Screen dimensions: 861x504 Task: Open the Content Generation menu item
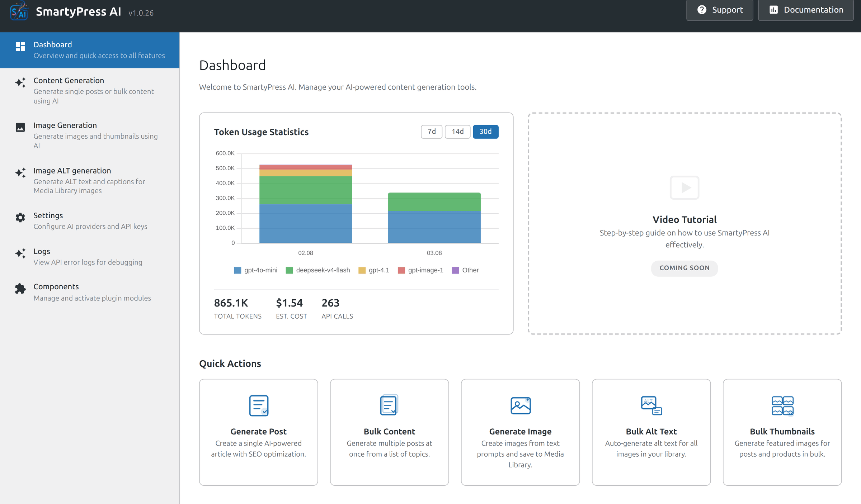click(90, 90)
